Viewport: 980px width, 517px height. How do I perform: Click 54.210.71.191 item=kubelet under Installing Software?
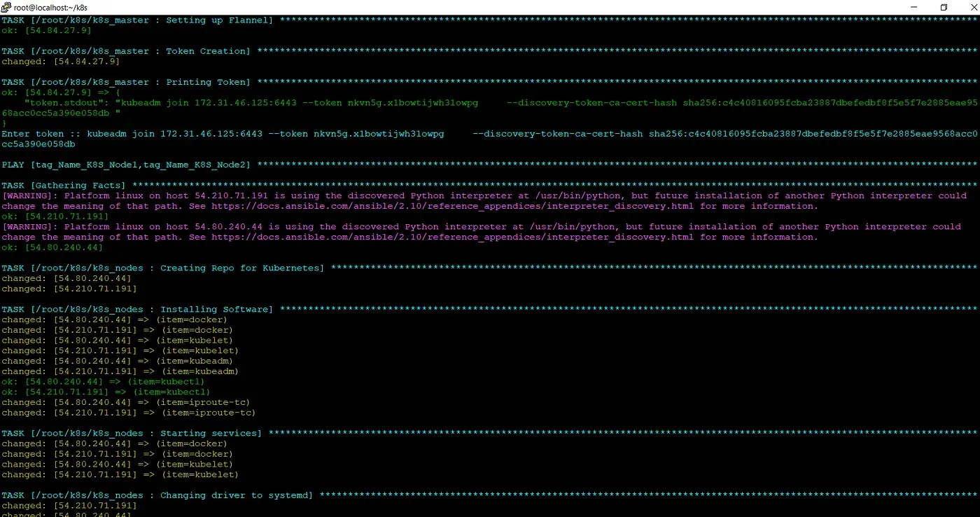pos(120,350)
